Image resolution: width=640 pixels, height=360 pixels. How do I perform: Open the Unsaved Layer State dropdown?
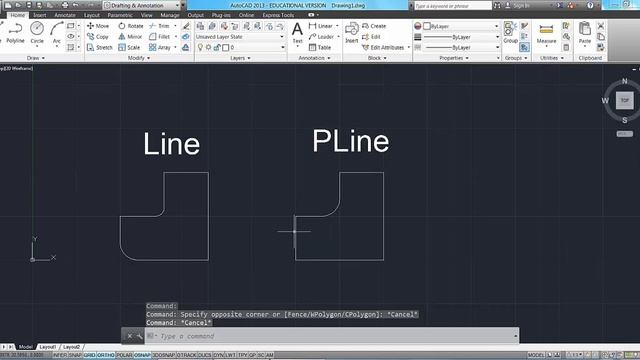[240, 37]
